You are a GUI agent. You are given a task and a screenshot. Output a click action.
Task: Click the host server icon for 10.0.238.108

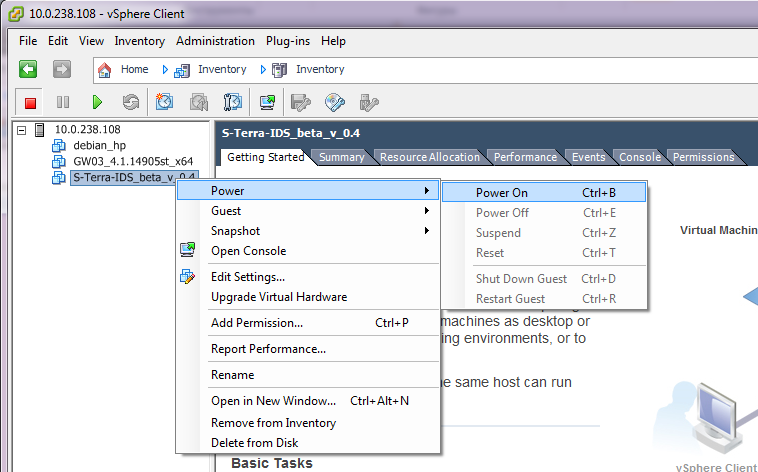point(40,130)
